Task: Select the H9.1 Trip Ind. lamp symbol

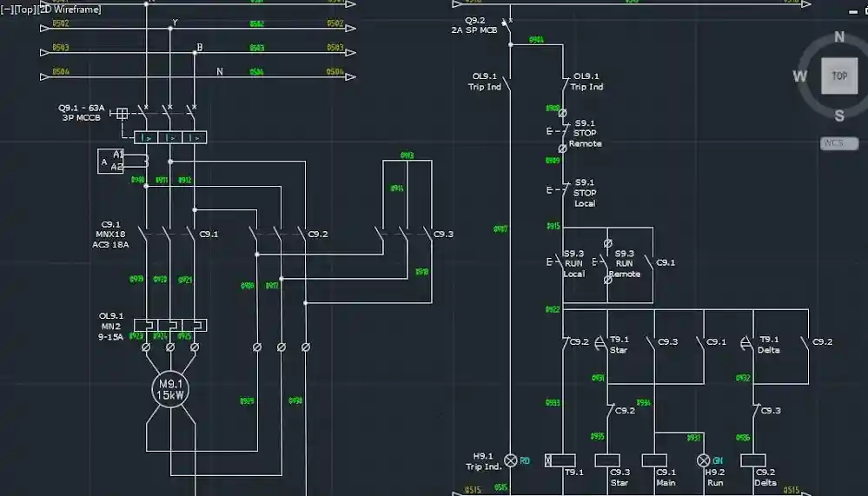Action: coord(511,460)
